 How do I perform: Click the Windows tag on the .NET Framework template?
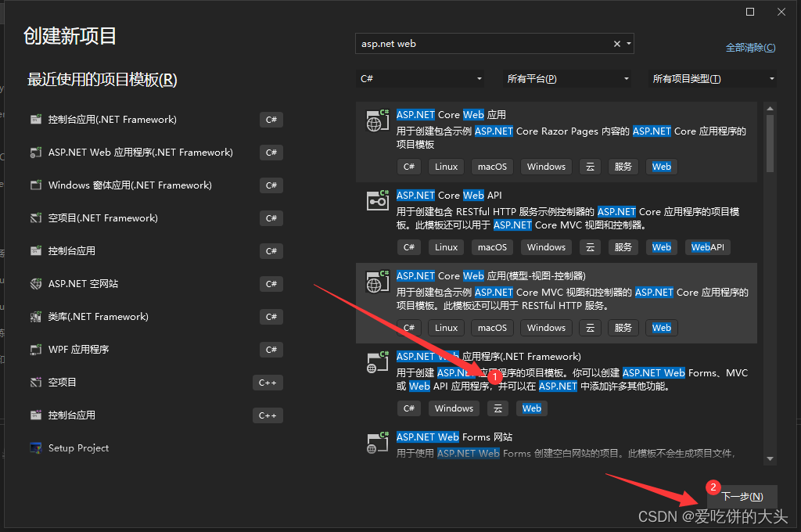pyautogui.click(x=454, y=408)
